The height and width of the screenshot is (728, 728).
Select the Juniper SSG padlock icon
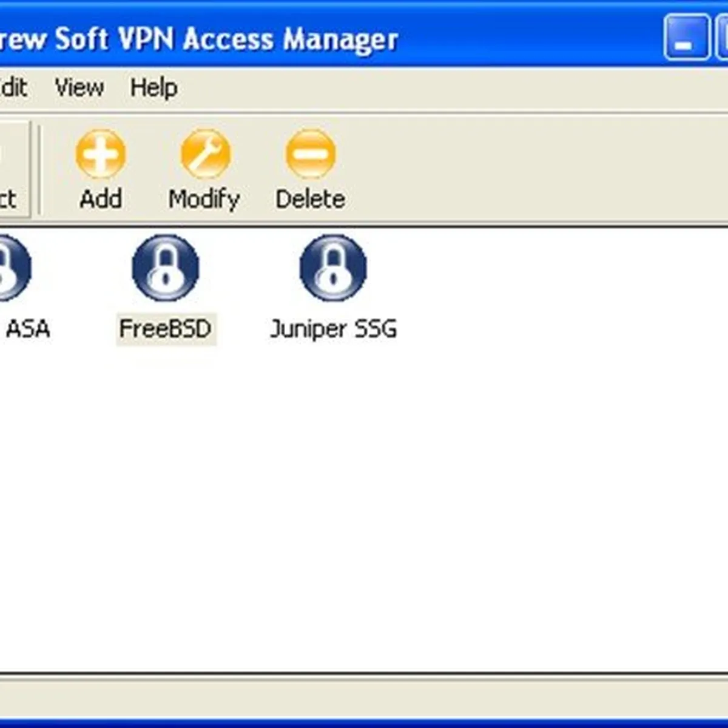click(333, 269)
